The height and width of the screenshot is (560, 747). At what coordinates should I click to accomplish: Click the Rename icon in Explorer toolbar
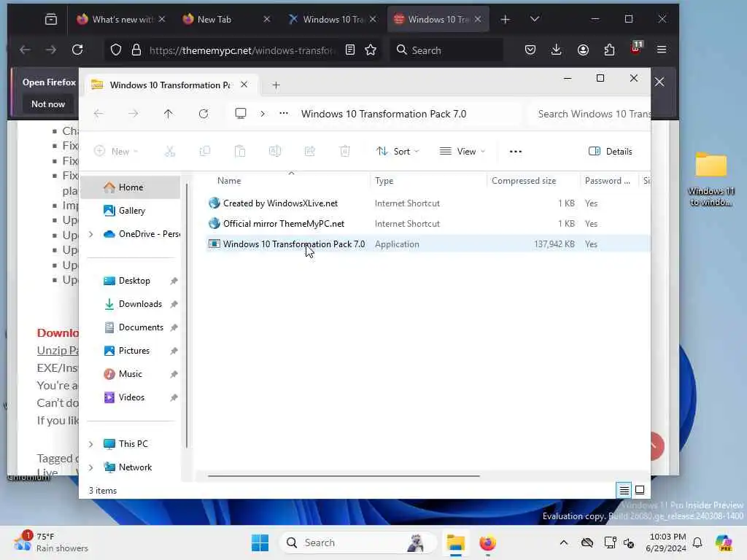tap(275, 152)
